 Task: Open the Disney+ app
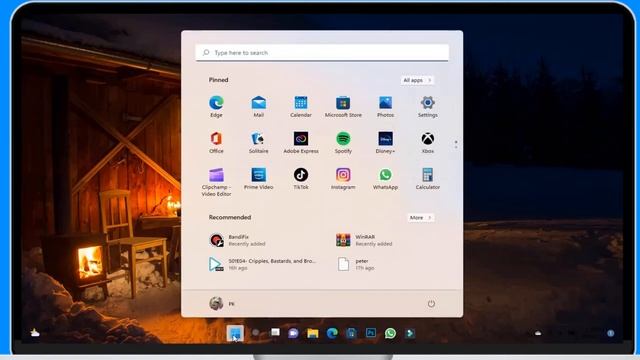[385, 142]
